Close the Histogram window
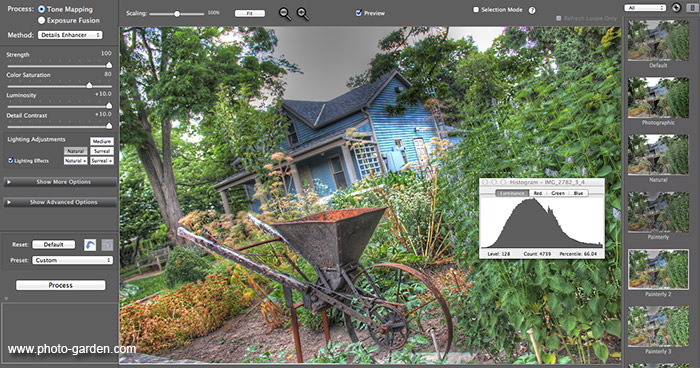Screen dimensions: 700x368 (x=485, y=182)
